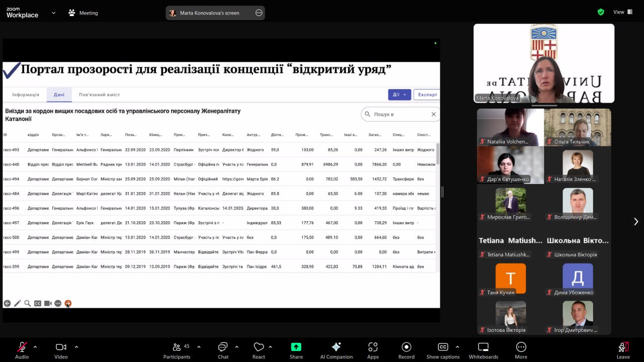Leave the meeting
Viewport: 644px width, 362px height.
coord(623,350)
